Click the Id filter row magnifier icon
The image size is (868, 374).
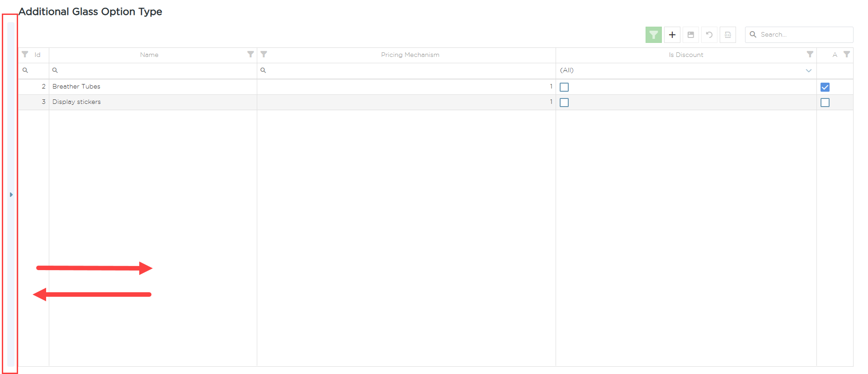point(25,70)
